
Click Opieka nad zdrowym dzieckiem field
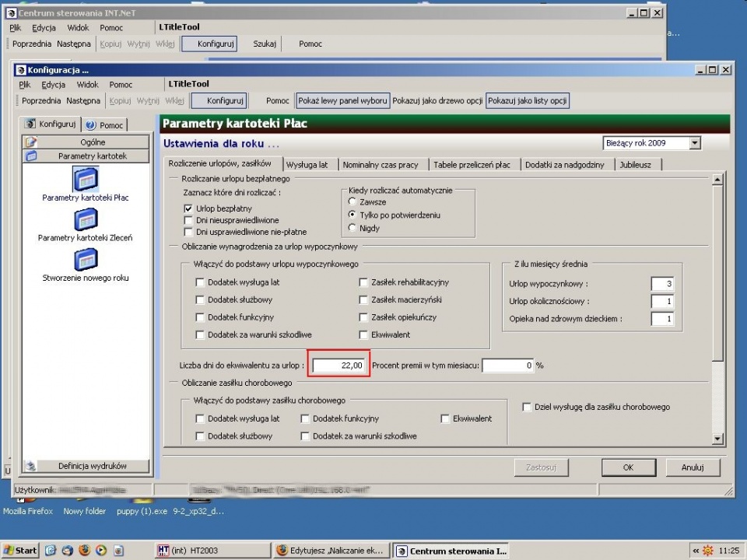(x=662, y=319)
